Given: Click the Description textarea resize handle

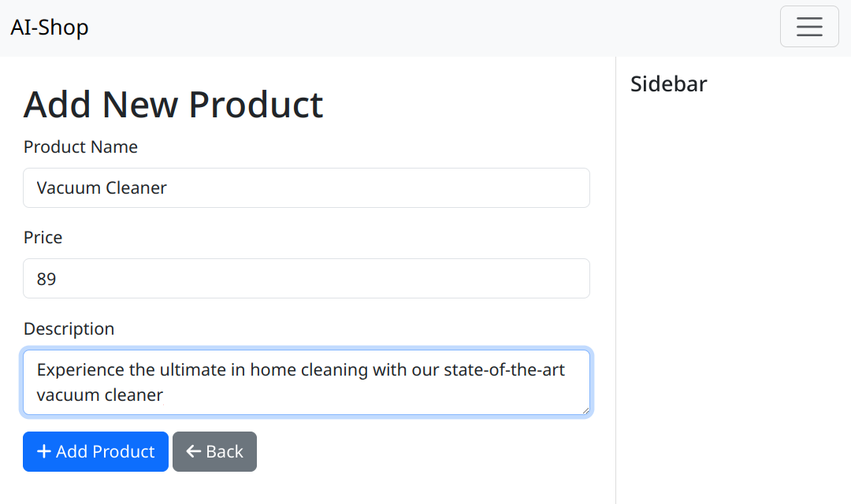Looking at the screenshot, I should [585, 411].
